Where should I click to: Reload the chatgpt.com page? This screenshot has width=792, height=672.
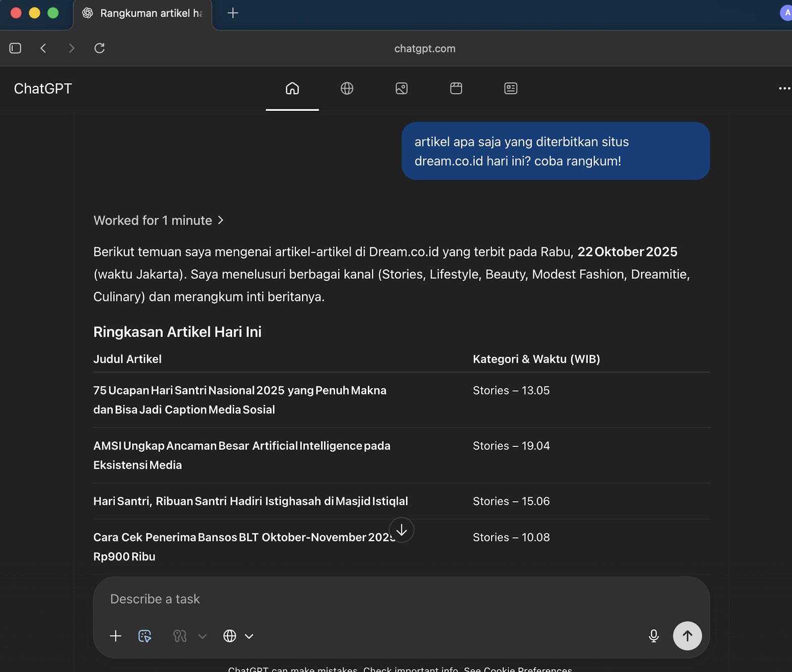click(99, 48)
